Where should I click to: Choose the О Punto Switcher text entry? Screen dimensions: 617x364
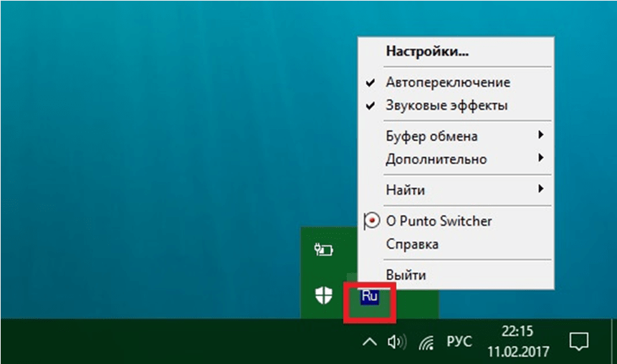tap(439, 221)
